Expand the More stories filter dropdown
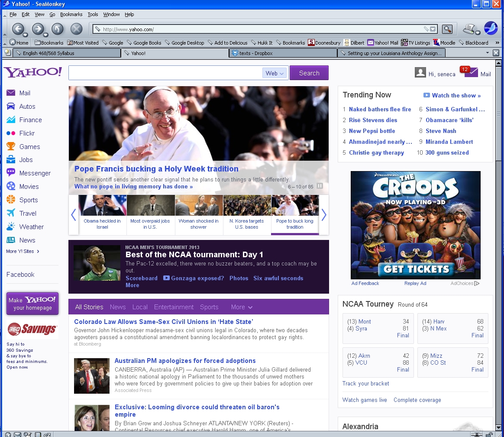 pyautogui.click(x=242, y=307)
